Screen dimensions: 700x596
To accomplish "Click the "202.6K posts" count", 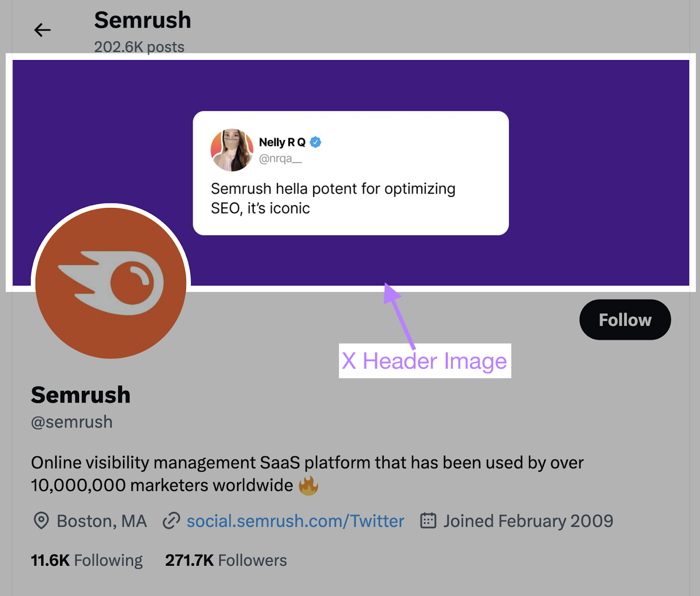I will coord(139,47).
